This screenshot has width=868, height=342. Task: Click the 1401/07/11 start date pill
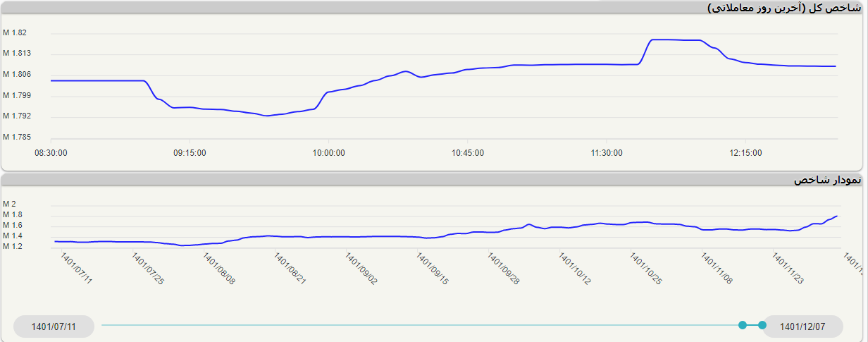click(54, 326)
